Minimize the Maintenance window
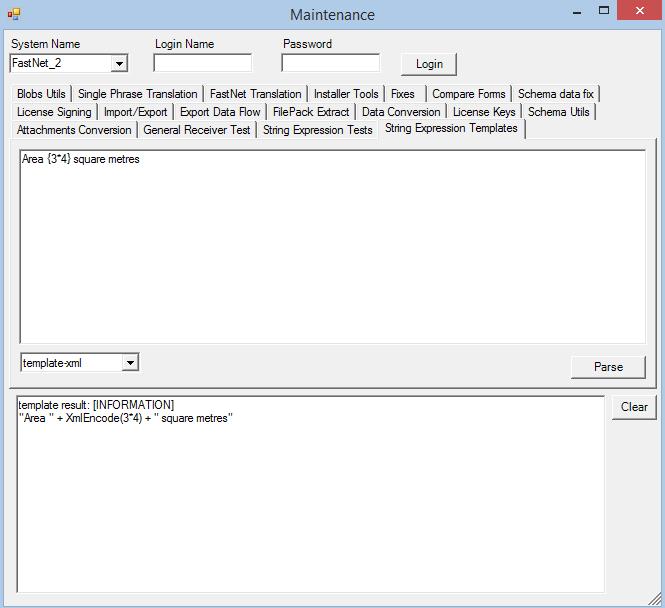This screenshot has width=665, height=608. [x=577, y=13]
